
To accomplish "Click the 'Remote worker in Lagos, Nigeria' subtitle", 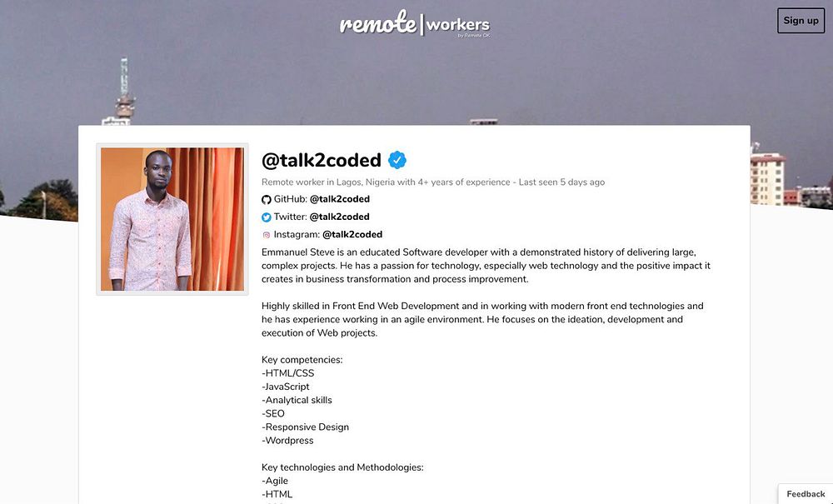I will click(327, 182).
